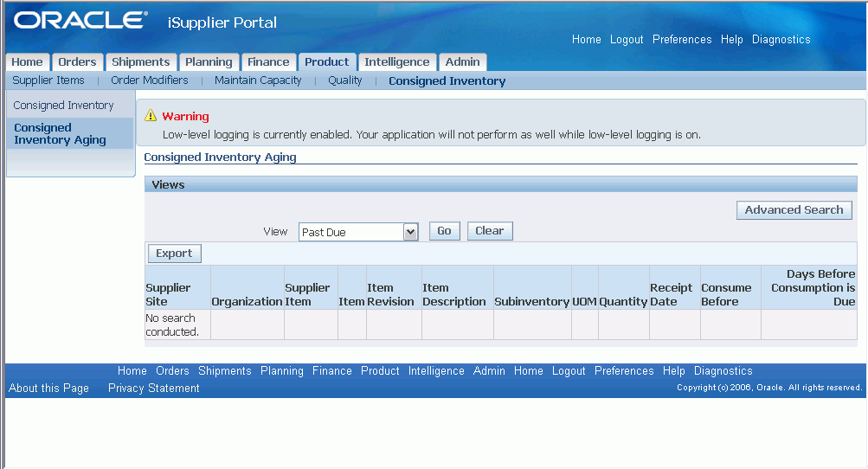Select the Product tab
Viewport: 868px width, 469px height.
tap(326, 62)
